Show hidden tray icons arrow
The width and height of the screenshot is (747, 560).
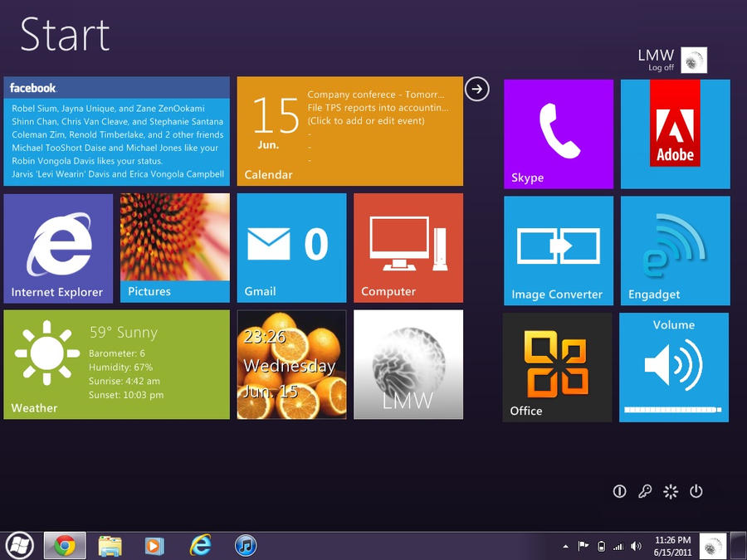(565, 546)
